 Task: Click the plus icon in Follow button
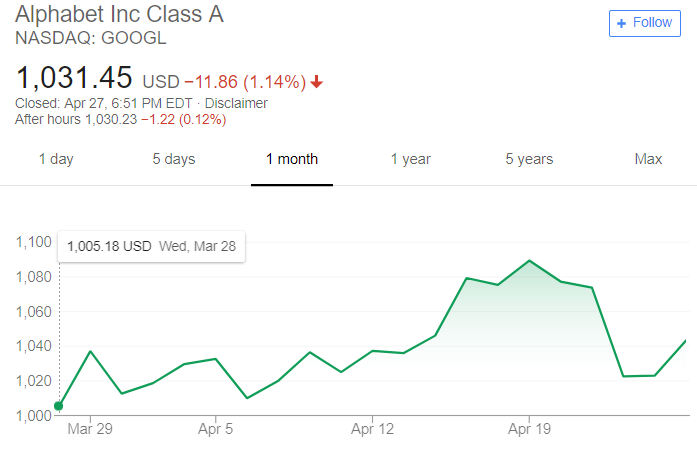tap(621, 23)
